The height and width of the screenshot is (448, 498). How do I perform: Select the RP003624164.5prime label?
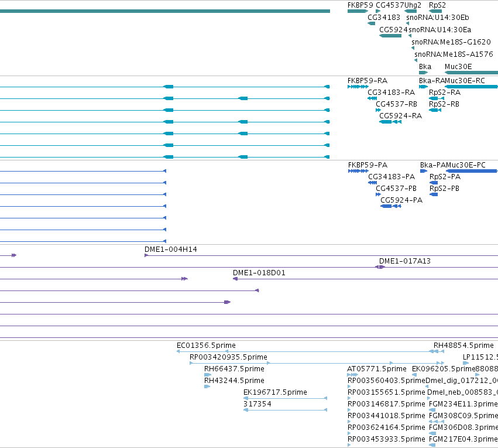(387, 428)
